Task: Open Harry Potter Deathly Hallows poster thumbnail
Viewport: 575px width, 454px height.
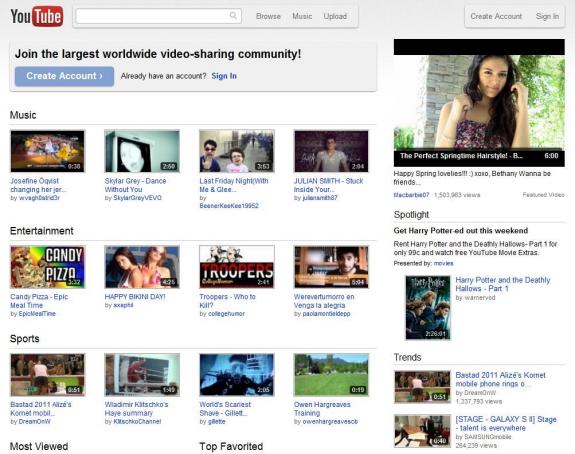Action: (428, 308)
